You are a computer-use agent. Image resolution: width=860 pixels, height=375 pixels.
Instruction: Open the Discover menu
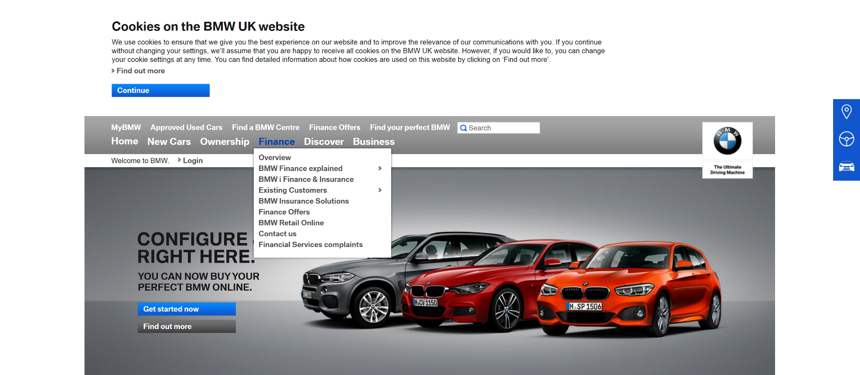pyautogui.click(x=324, y=141)
